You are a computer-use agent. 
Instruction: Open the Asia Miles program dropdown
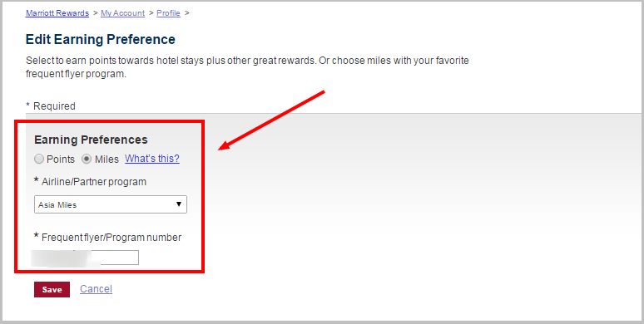pos(111,204)
